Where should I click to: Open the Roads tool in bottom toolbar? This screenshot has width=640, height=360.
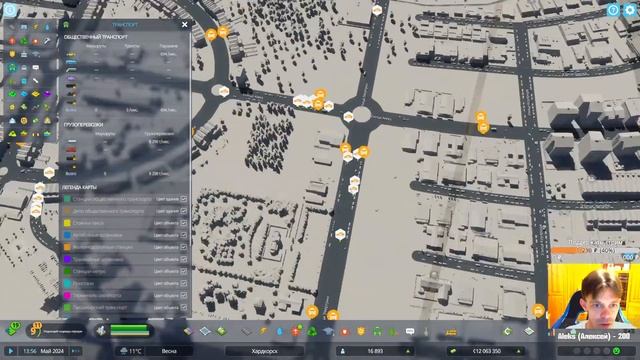tap(246, 331)
